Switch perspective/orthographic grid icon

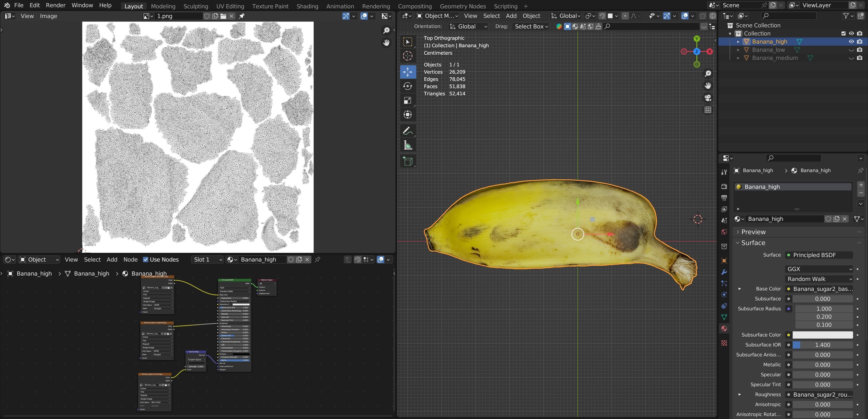(x=708, y=110)
